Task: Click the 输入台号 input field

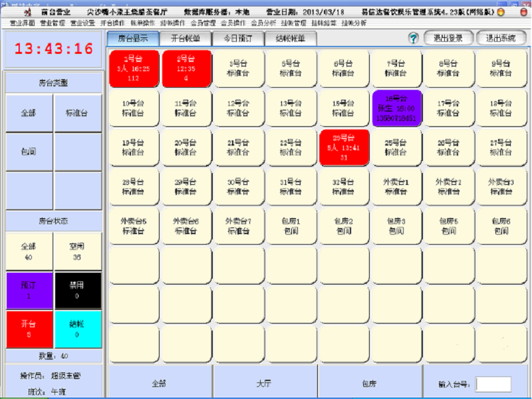Action: point(493,384)
